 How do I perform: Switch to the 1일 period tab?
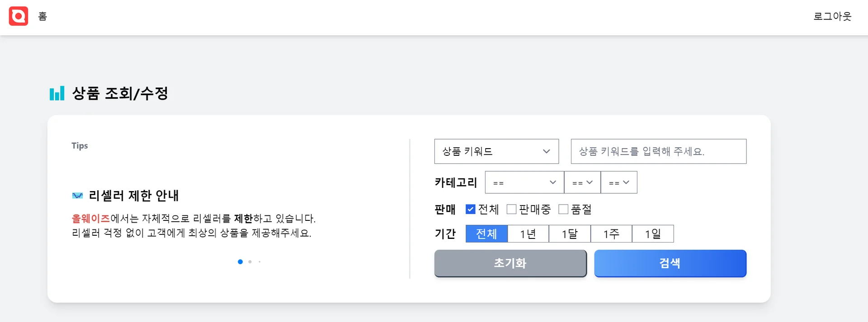point(653,233)
